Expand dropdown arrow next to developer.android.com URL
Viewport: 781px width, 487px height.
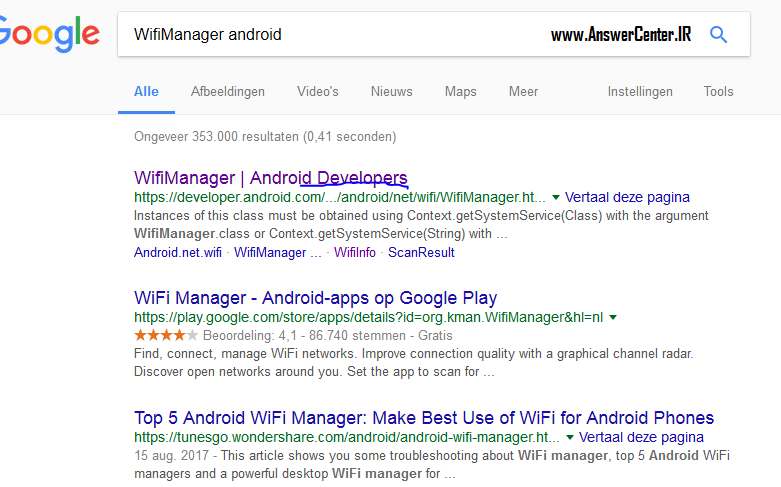(x=556, y=198)
